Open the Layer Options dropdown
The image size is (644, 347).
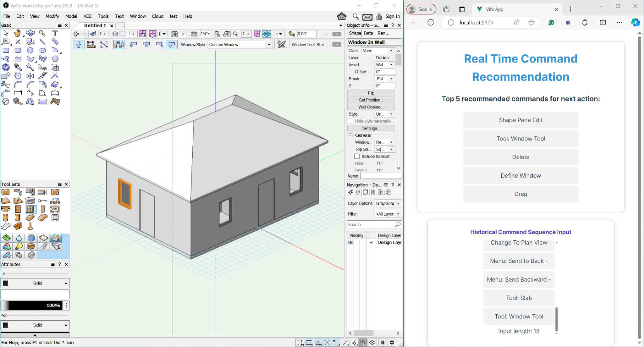tap(388, 203)
